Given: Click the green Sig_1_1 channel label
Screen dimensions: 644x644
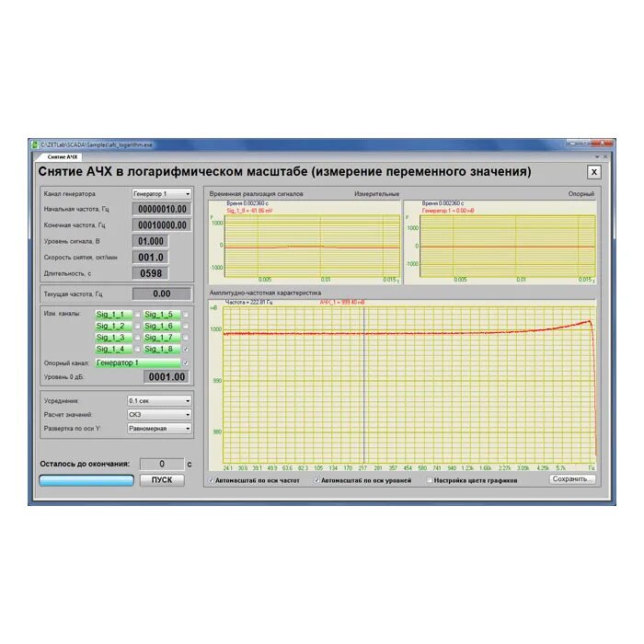Looking at the screenshot, I should click(x=113, y=315).
